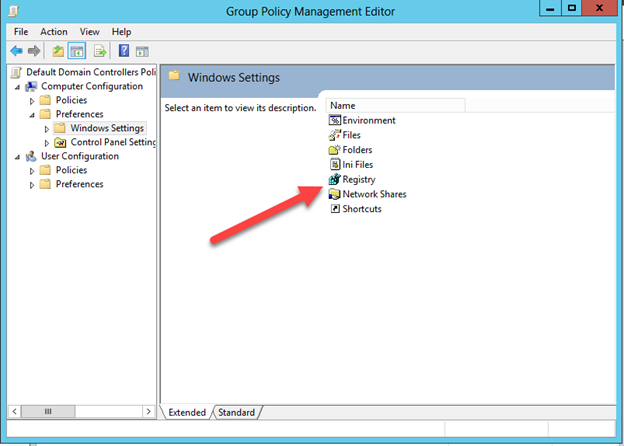Click the Up one level folder icon
Viewport: 624px width, 446px height.
(59, 51)
